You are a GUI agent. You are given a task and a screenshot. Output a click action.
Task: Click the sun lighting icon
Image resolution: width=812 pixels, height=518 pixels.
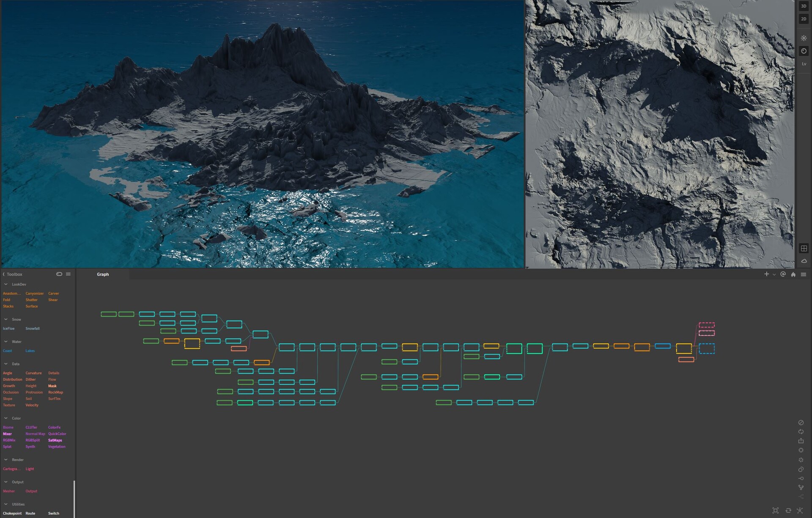pos(804,38)
